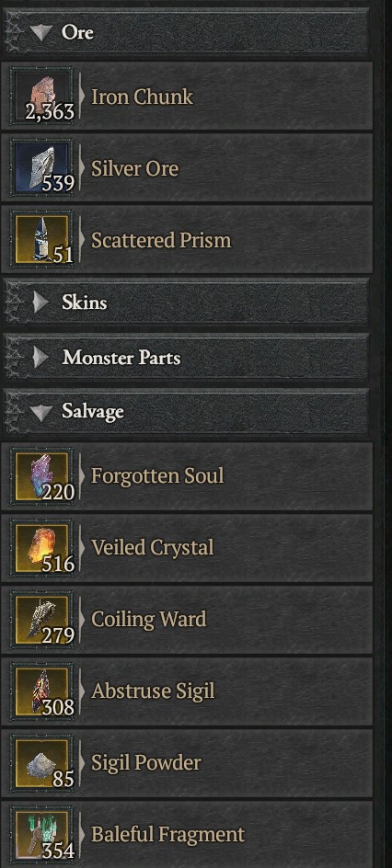Select the Iron Chunk row label
392x868 pixels.
[x=142, y=97]
